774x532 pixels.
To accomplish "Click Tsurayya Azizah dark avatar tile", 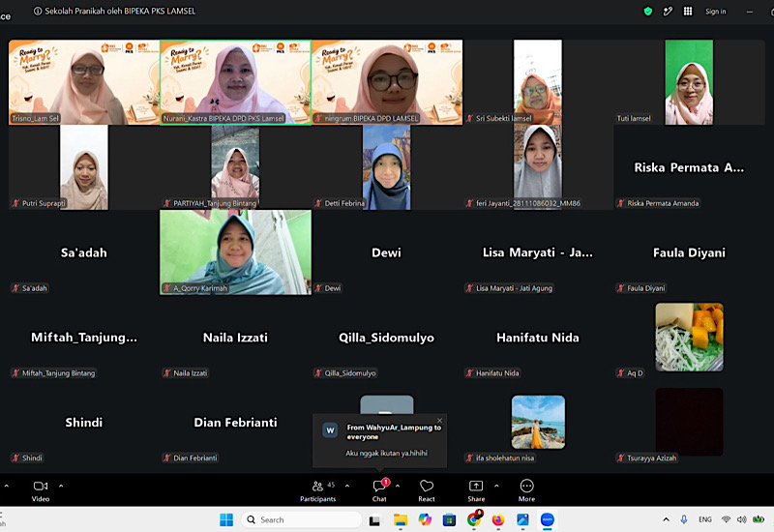I will [689, 422].
